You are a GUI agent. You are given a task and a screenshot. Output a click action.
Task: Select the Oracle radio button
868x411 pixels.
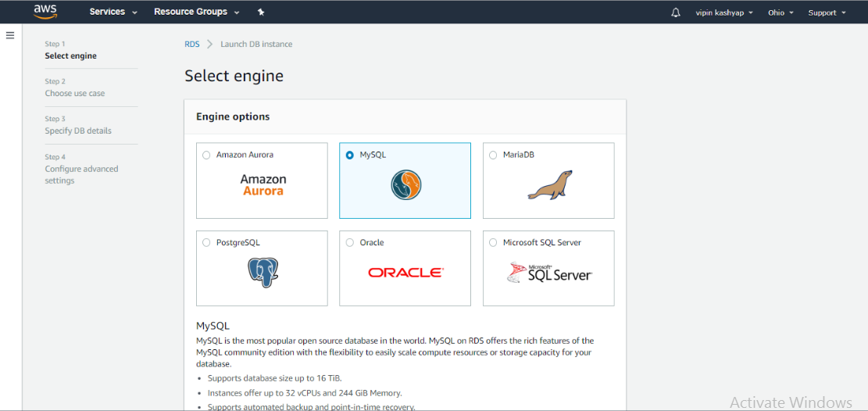click(350, 242)
